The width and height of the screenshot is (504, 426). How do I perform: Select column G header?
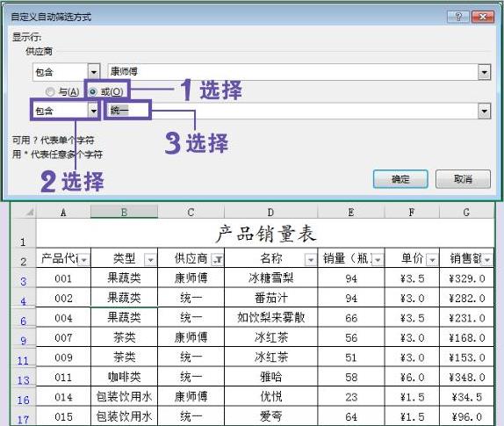pos(466,212)
